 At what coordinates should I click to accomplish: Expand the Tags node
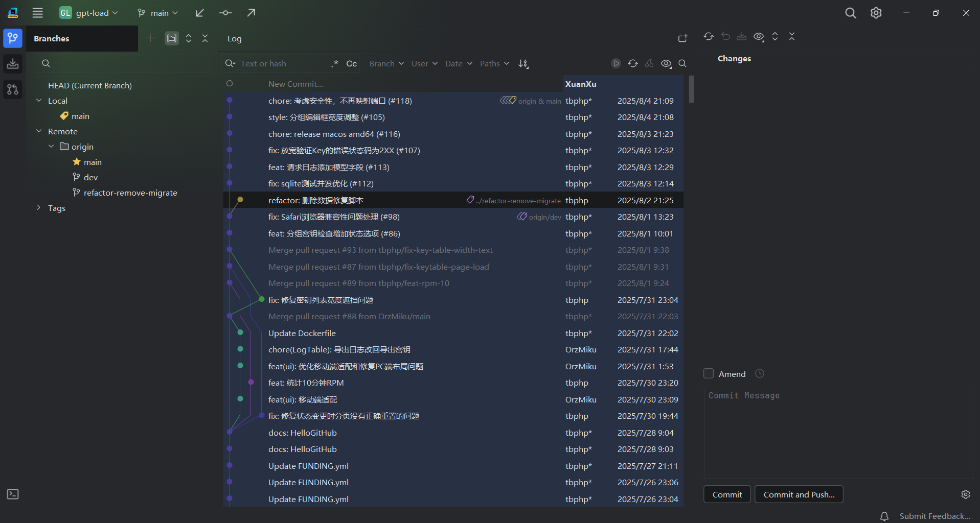coord(39,208)
